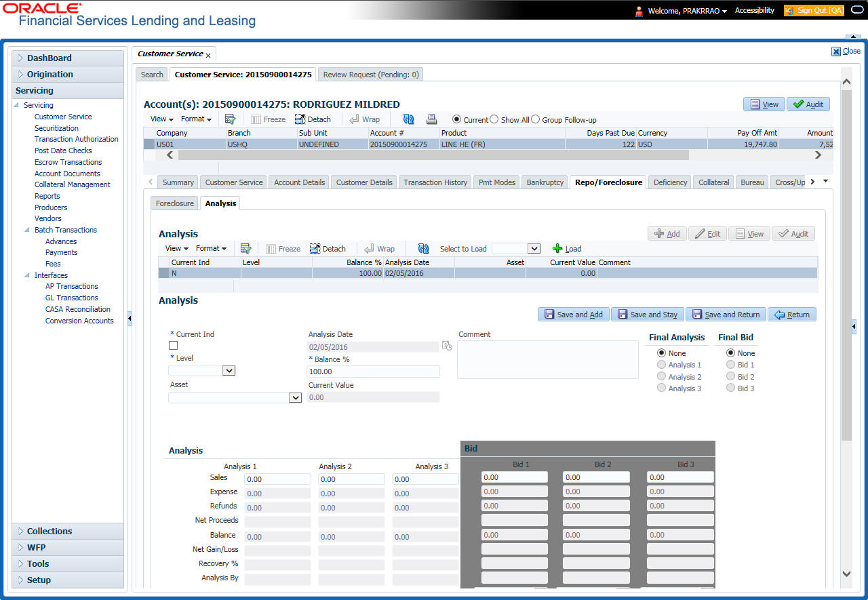The image size is (868, 600).
Task: Click Save and Return button
Action: 726,315
